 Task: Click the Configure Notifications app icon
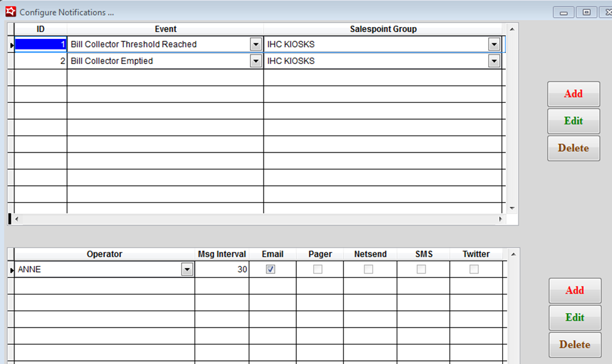pos(10,11)
